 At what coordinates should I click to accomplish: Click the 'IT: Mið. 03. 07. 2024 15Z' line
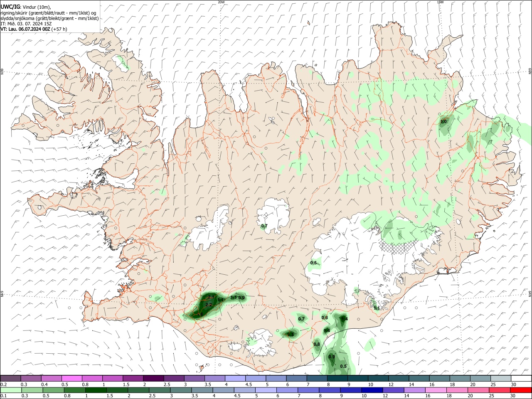(26, 24)
